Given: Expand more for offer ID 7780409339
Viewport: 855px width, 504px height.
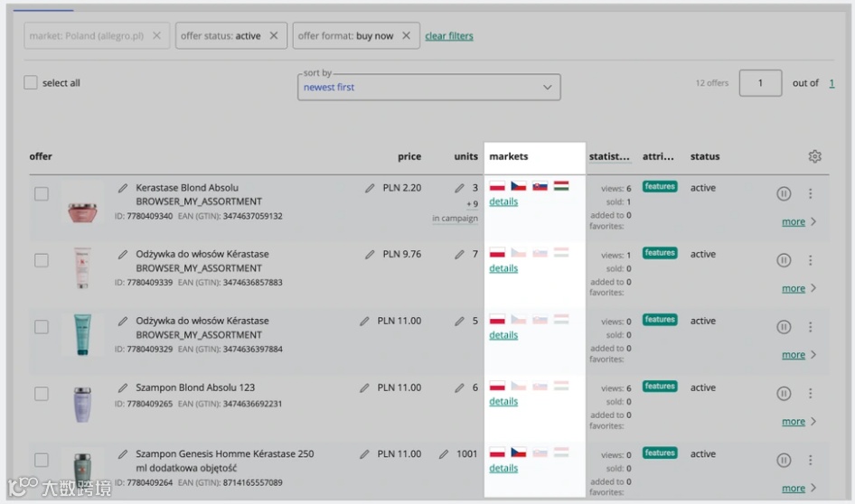Looking at the screenshot, I should [x=799, y=288].
